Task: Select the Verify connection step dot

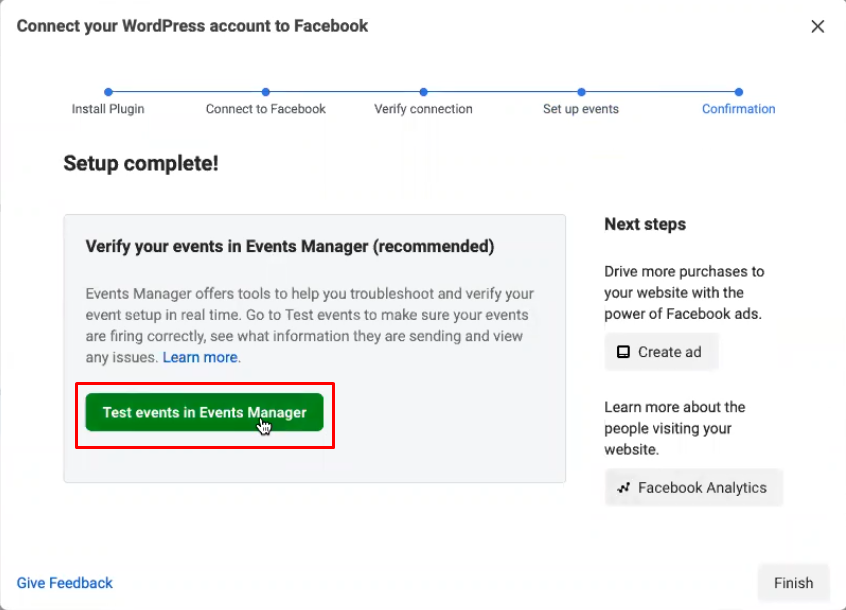Action: [x=424, y=92]
